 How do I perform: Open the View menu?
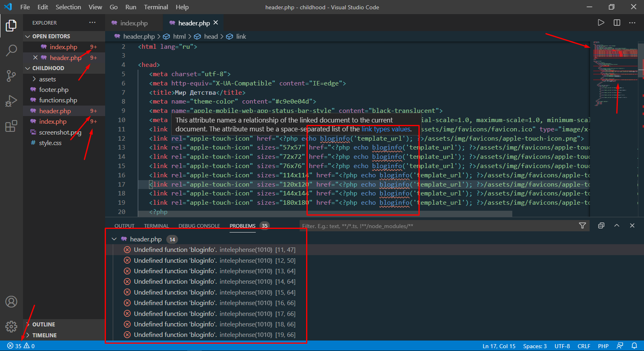pos(95,7)
